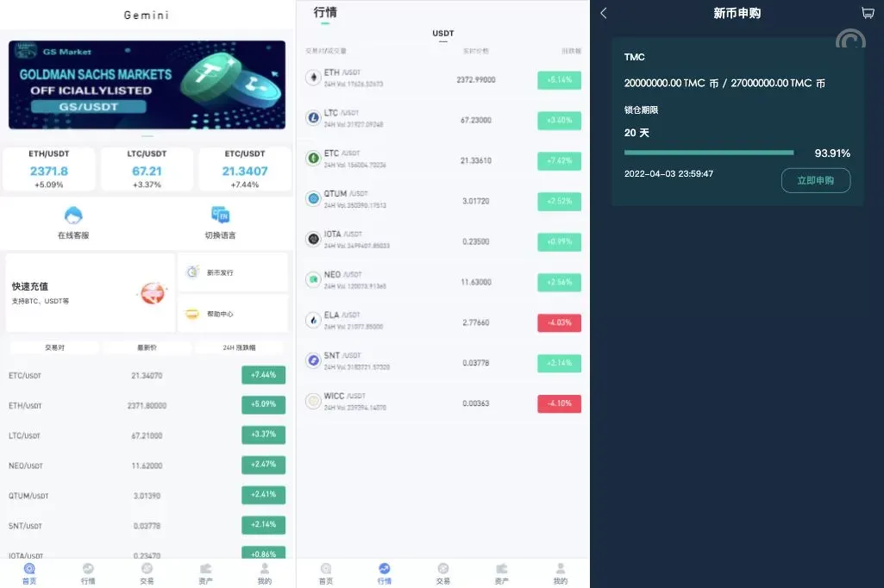The image size is (884, 588).
Task: Open the help center icon
Action: click(192, 314)
